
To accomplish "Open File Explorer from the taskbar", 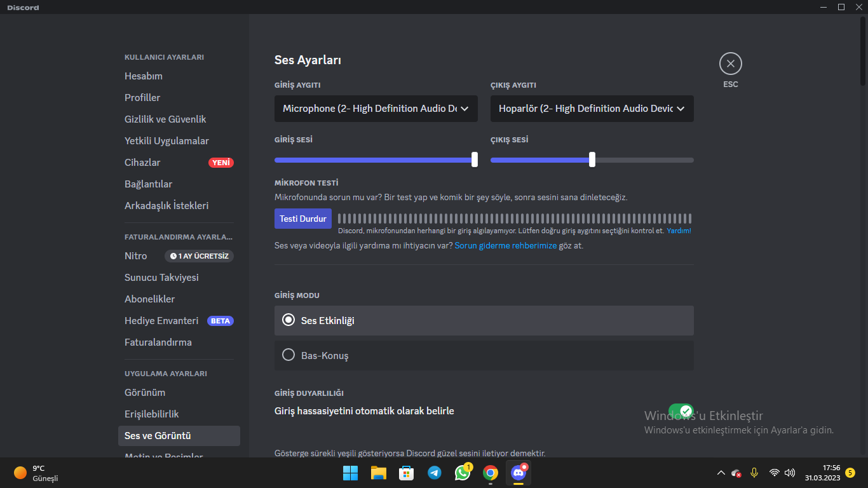I will [x=379, y=473].
